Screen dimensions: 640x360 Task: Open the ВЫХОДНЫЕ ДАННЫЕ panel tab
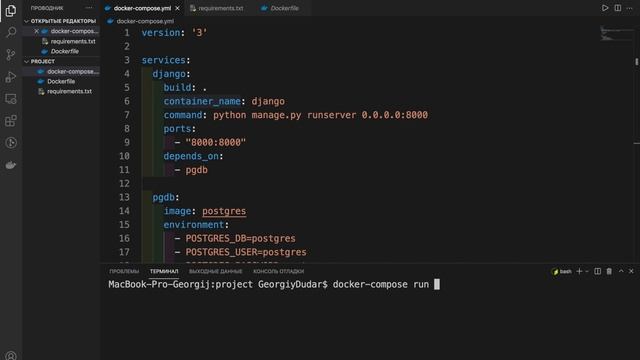(216, 271)
